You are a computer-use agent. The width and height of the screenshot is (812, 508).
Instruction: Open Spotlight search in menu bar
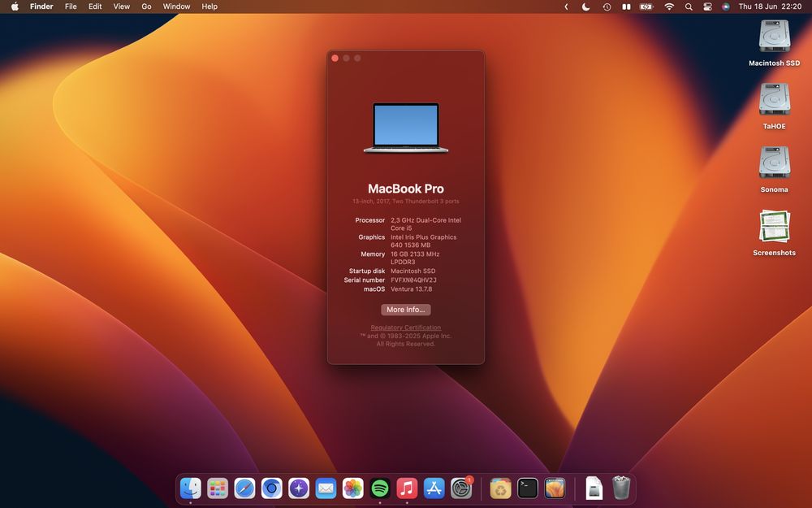point(689,7)
